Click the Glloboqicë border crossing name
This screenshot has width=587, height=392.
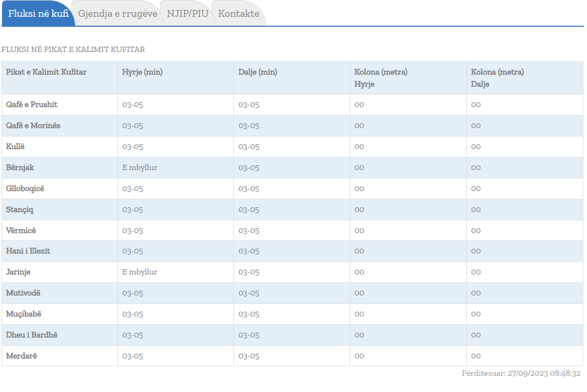(25, 188)
